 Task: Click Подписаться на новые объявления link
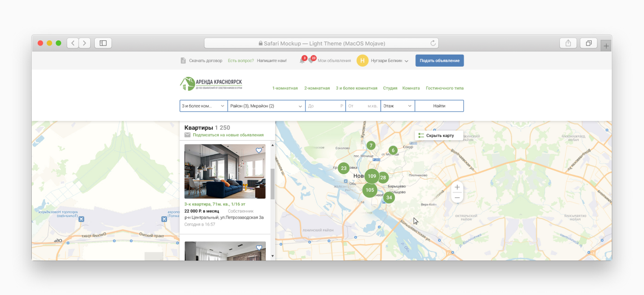coord(228,135)
